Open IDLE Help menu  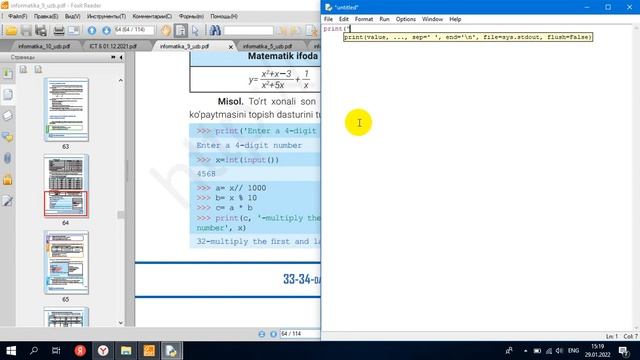(x=455, y=19)
